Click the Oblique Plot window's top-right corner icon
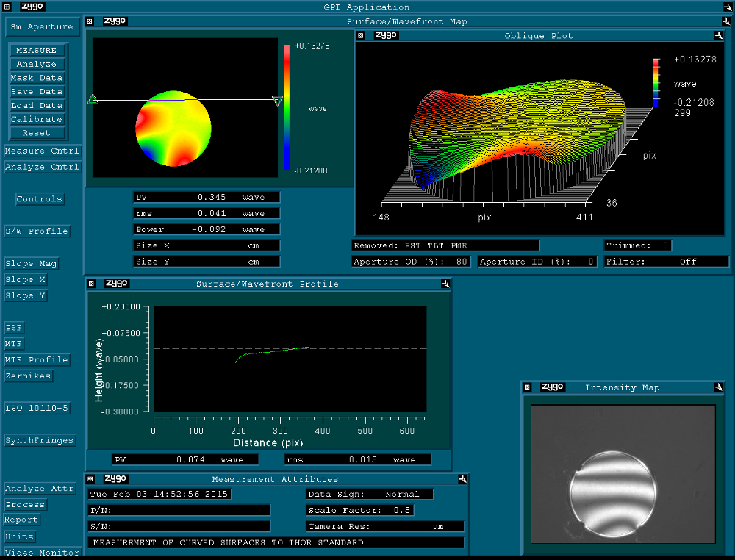735x560 pixels. (718, 35)
